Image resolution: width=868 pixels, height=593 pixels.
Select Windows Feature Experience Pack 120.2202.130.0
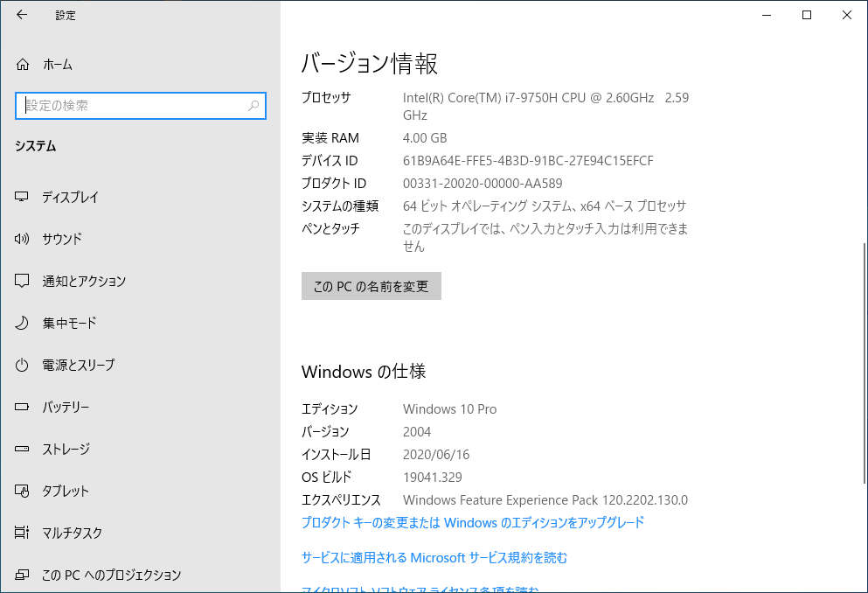[x=545, y=500]
